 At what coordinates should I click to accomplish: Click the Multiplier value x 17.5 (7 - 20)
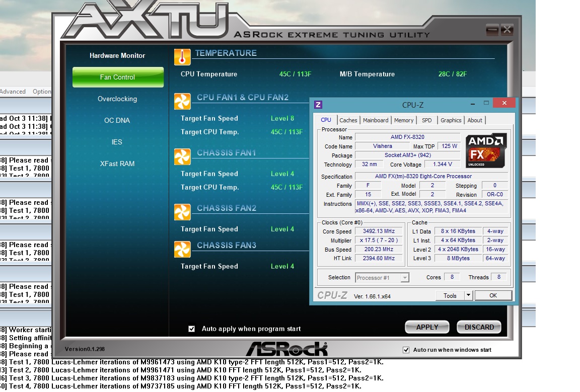pyautogui.click(x=379, y=241)
